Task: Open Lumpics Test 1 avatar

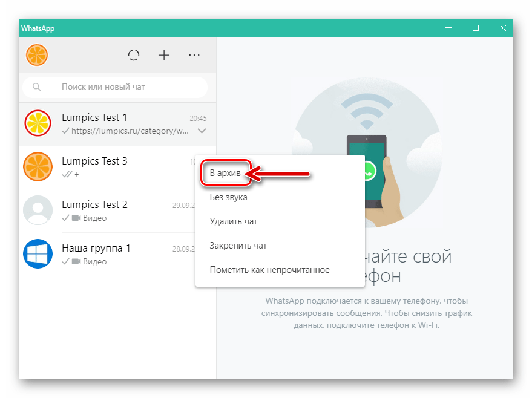Action: [38, 123]
